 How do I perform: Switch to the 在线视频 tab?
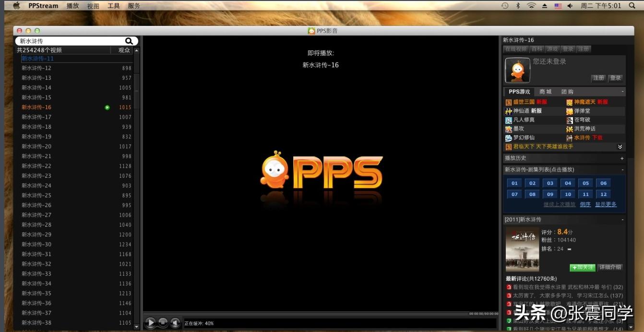(x=516, y=49)
